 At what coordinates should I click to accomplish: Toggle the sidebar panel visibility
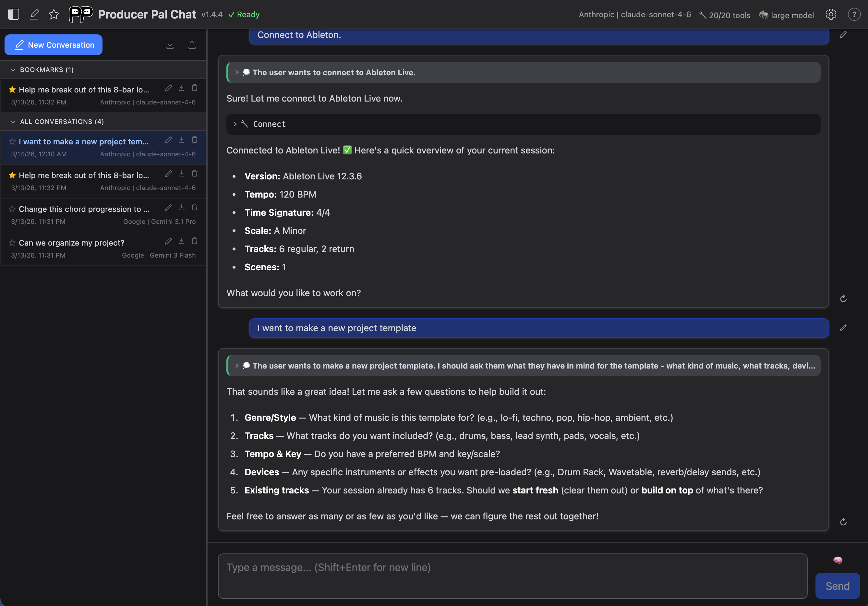point(14,14)
